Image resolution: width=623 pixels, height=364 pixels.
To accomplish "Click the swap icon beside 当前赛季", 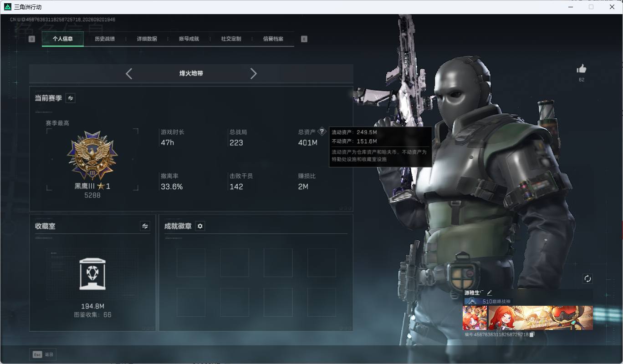I will coord(71,98).
